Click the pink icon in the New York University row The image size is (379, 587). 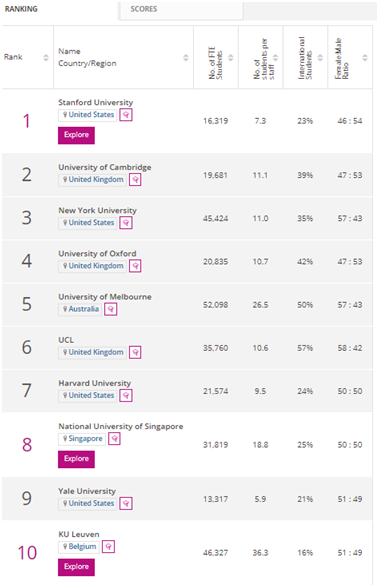126,223
